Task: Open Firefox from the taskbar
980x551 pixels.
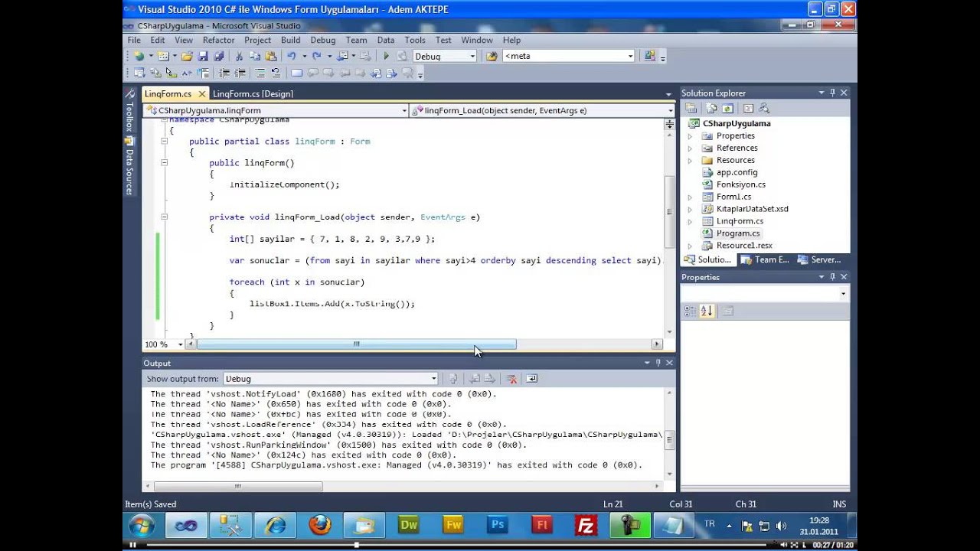Action: (320, 525)
